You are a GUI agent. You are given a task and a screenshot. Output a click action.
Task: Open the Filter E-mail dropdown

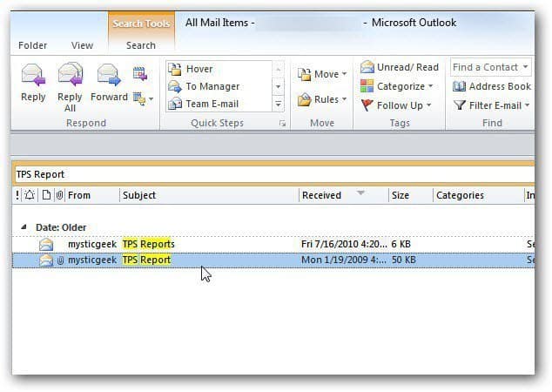[491, 105]
